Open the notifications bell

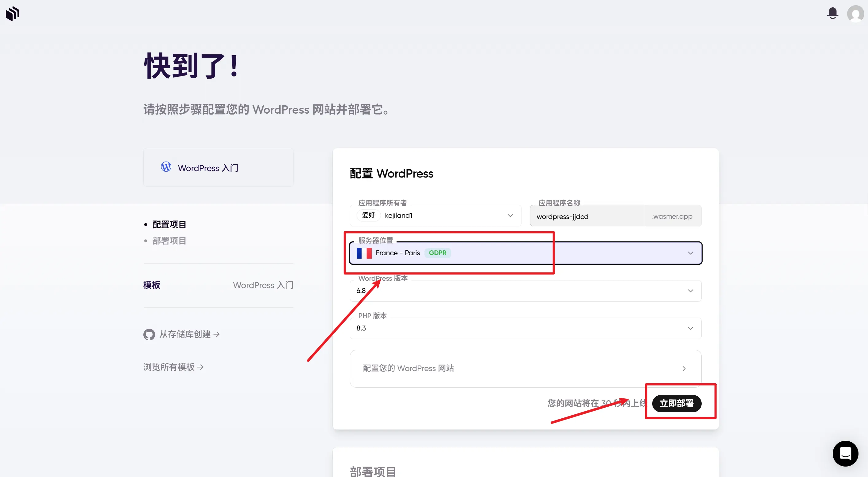[833, 13]
